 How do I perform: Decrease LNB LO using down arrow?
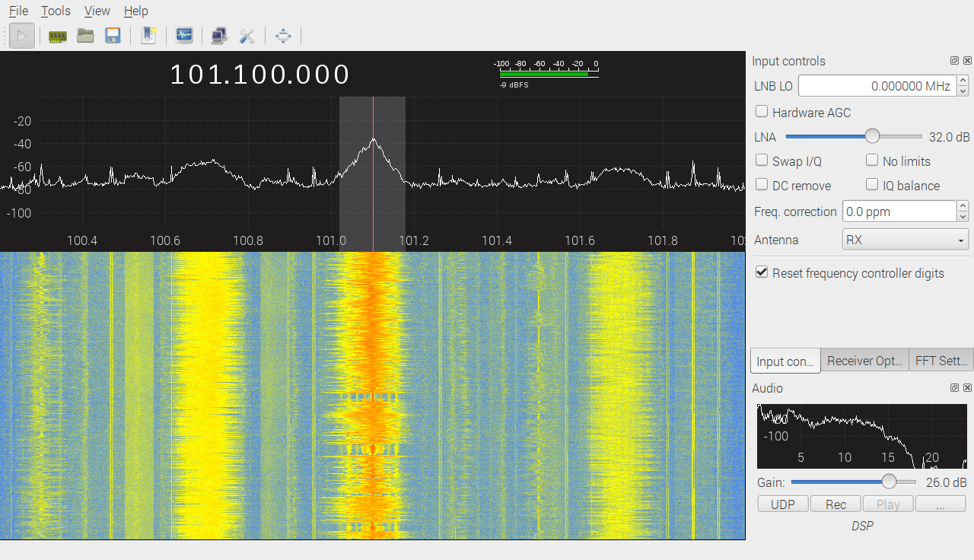click(x=963, y=91)
